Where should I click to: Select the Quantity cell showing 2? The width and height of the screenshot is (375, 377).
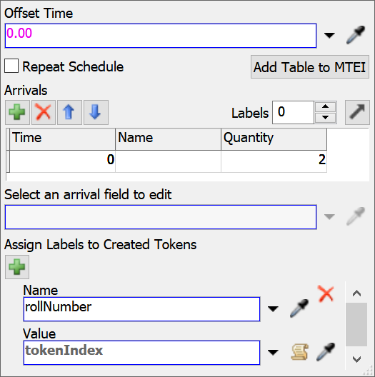(274, 160)
